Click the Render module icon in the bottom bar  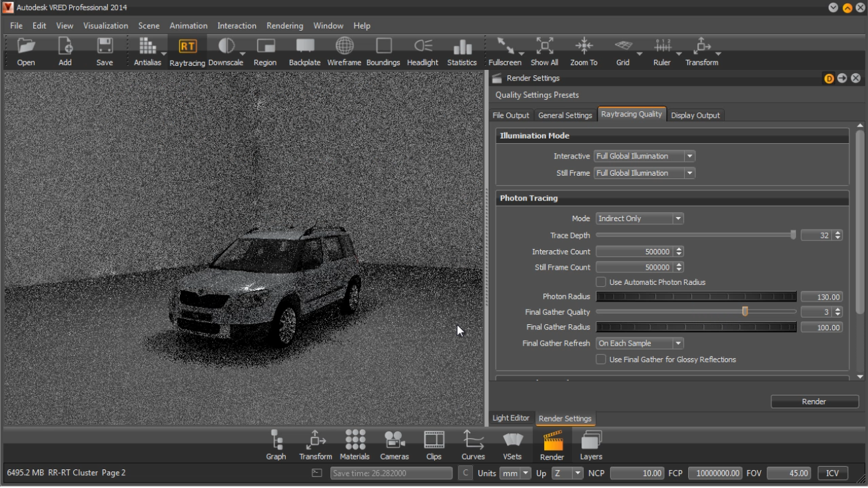tap(552, 445)
